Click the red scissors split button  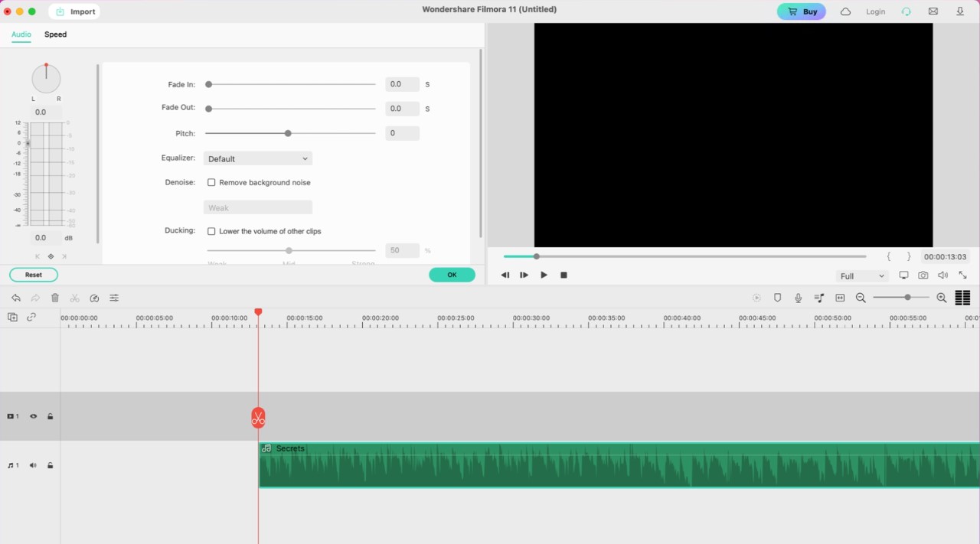pyautogui.click(x=258, y=418)
